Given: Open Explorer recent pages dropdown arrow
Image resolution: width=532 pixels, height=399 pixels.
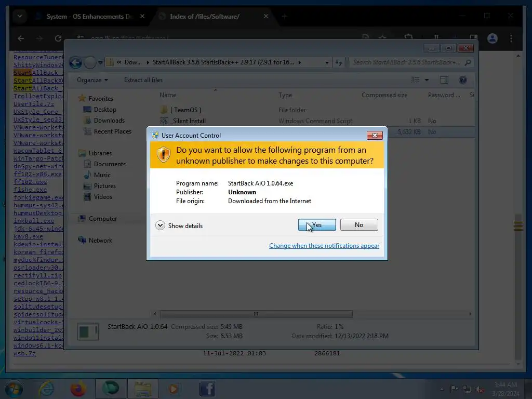Looking at the screenshot, I should point(100,62).
